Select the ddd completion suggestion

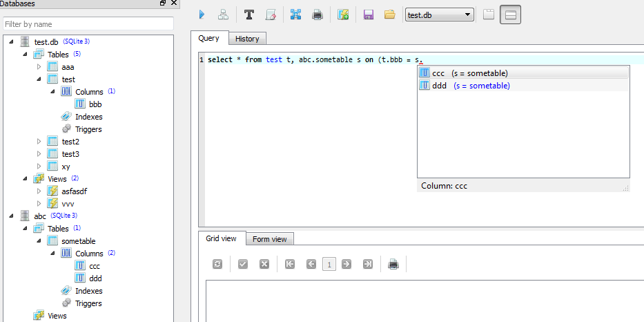439,86
